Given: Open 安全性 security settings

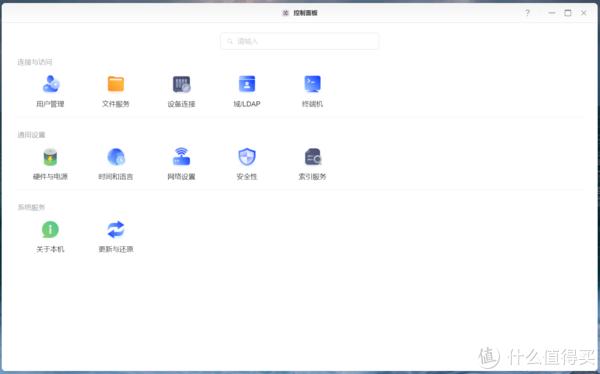Looking at the screenshot, I should tap(247, 164).
